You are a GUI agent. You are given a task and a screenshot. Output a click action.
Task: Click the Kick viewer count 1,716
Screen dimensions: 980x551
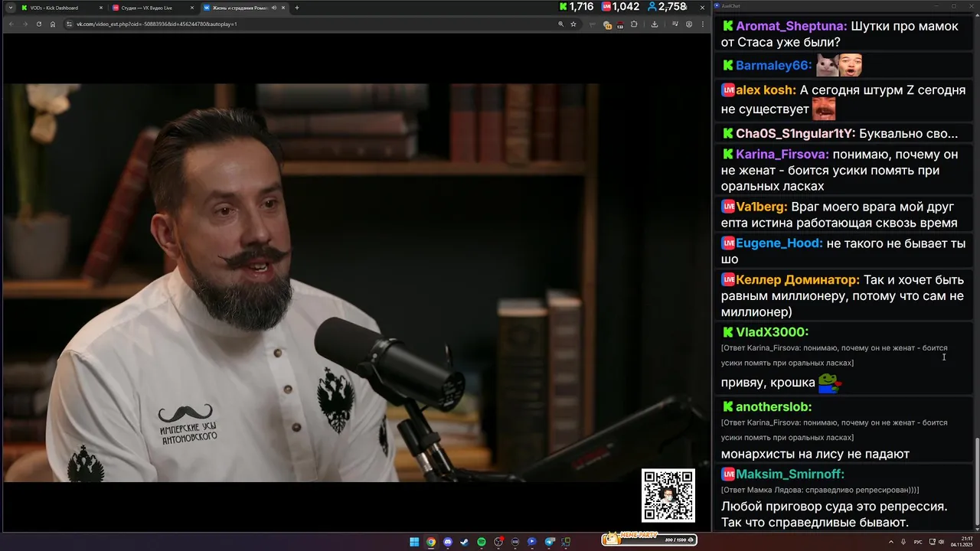click(577, 6)
